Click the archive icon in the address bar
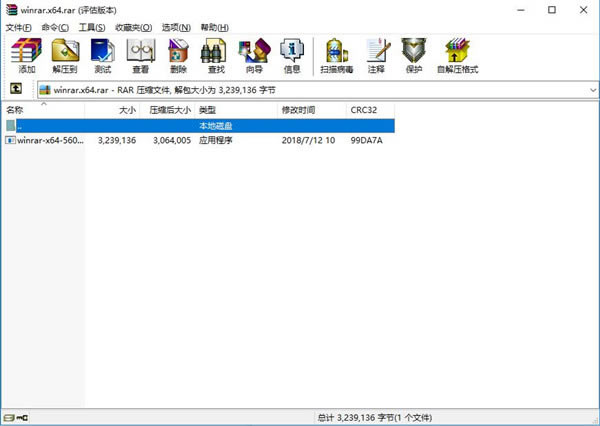 pos(45,90)
